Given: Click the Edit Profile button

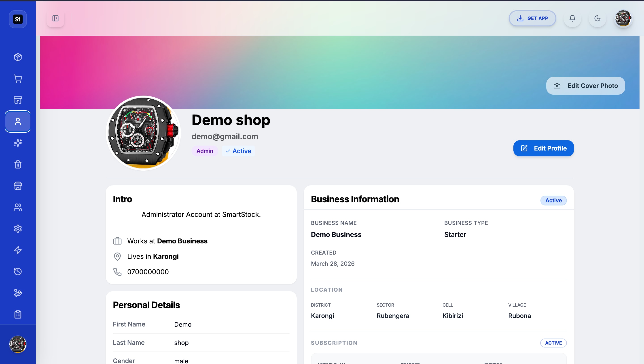Looking at the screenshot, I should 543,148.
